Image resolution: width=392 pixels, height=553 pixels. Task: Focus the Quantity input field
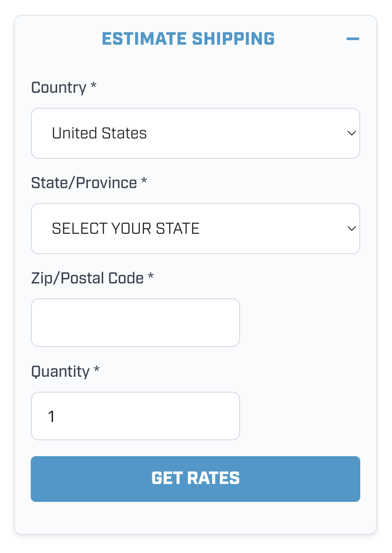pos(135,416)
